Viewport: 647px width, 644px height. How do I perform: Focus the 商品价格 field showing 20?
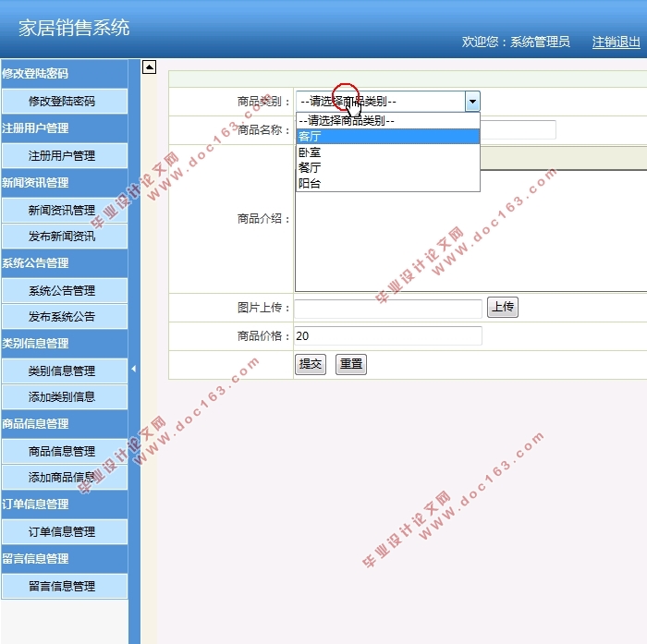388,335
